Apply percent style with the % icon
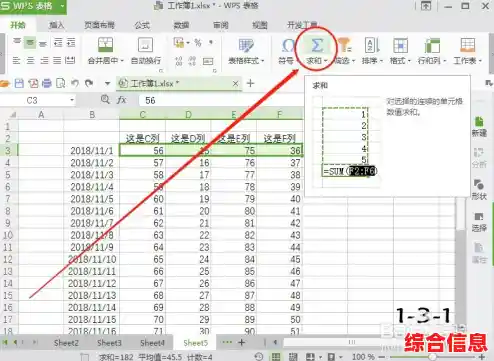 pyautogui.click(x=198, y=43)
